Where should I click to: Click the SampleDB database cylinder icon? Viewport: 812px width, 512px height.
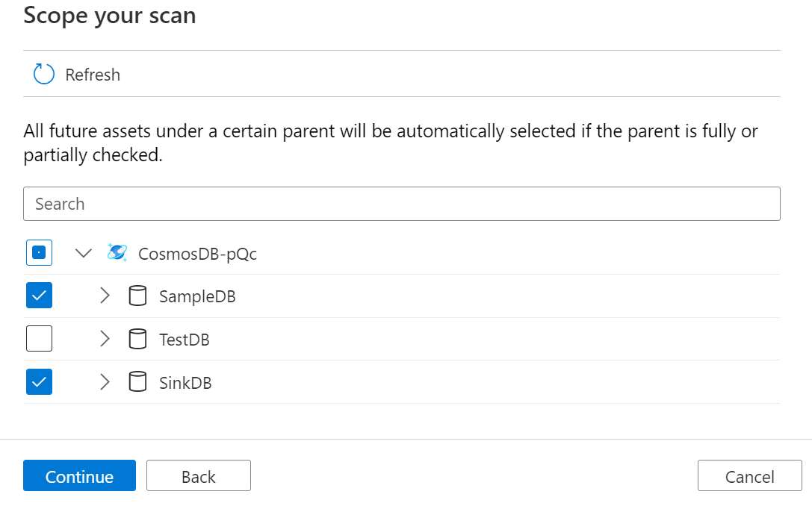pyautogui.click(x=137, y=296)
